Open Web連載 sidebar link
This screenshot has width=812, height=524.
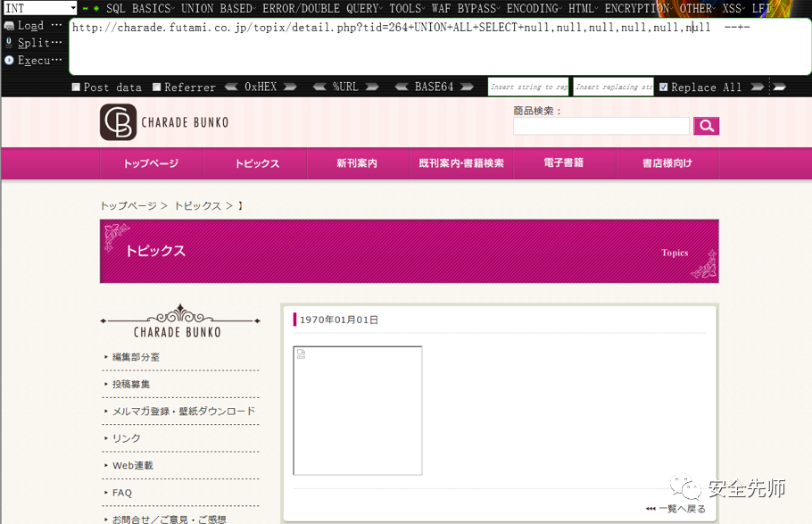(133, 465)
